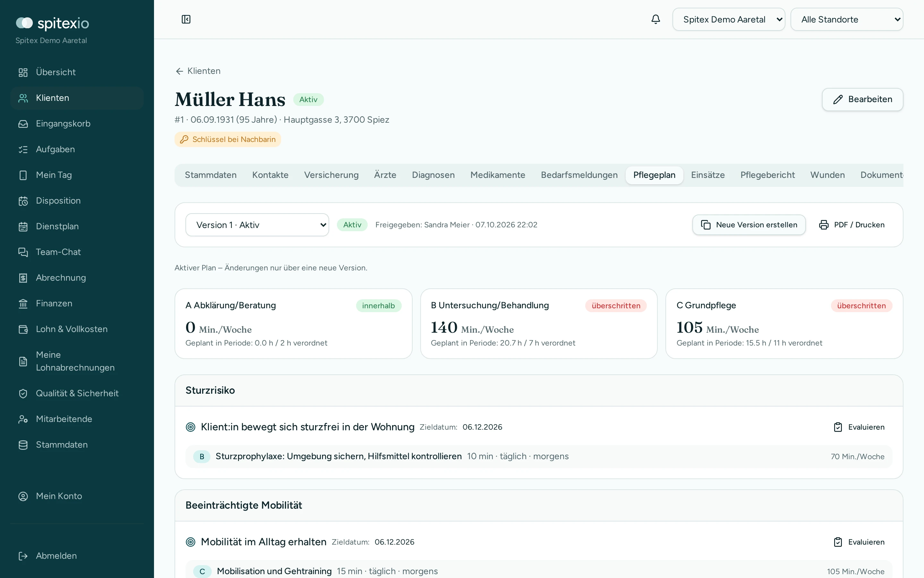Screen dimensions: 924x578
Task: Open Version 1 · Aktiv version selector
Action: [x=257, y=225]
